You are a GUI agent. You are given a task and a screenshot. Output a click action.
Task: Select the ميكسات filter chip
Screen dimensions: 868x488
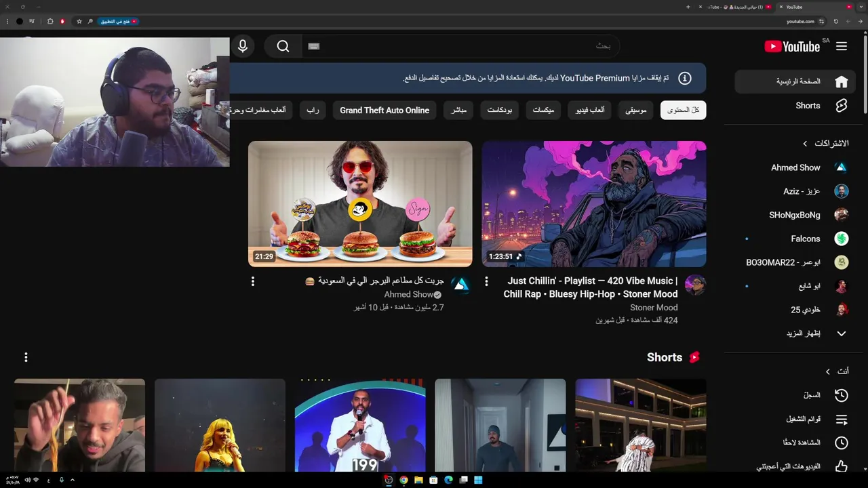pos(543,110)
